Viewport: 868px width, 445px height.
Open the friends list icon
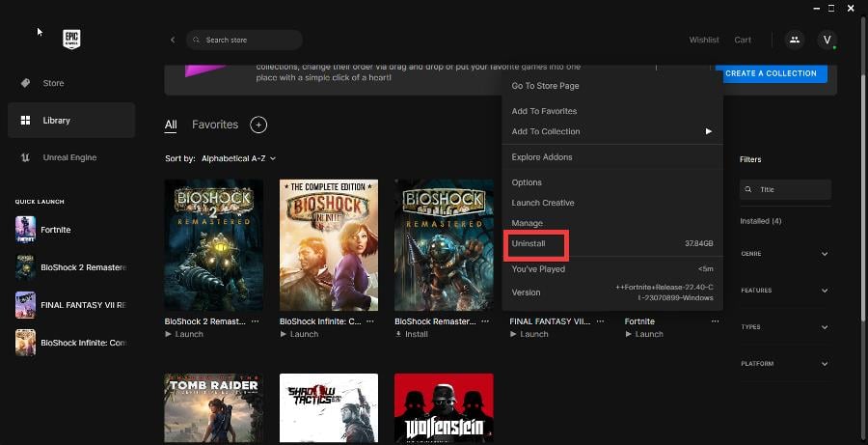click(795, 40)
